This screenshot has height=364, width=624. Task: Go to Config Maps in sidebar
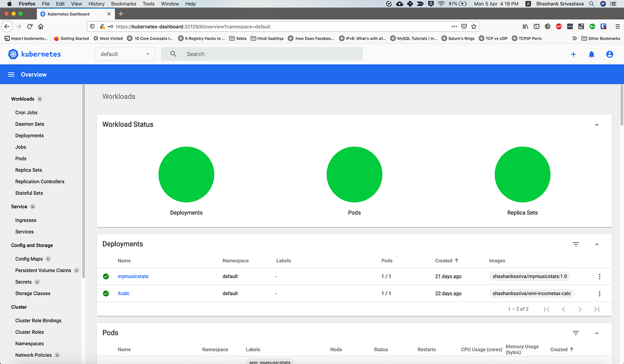(29, 259)
